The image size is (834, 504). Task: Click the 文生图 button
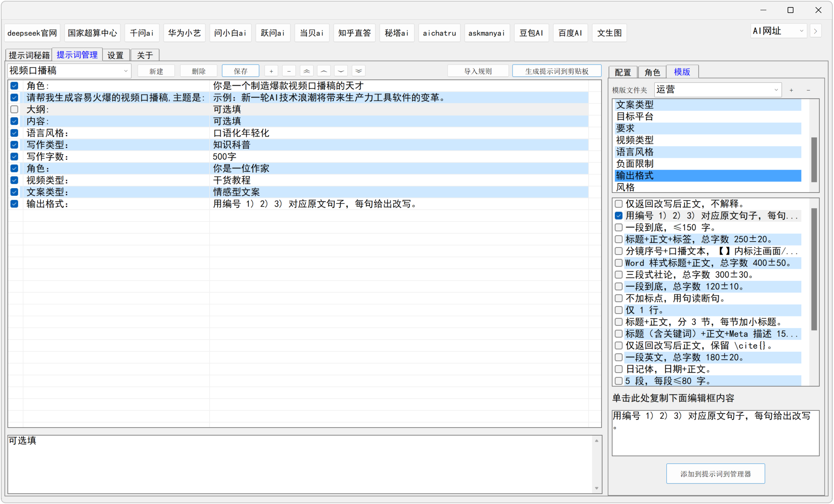click(609, 33)
